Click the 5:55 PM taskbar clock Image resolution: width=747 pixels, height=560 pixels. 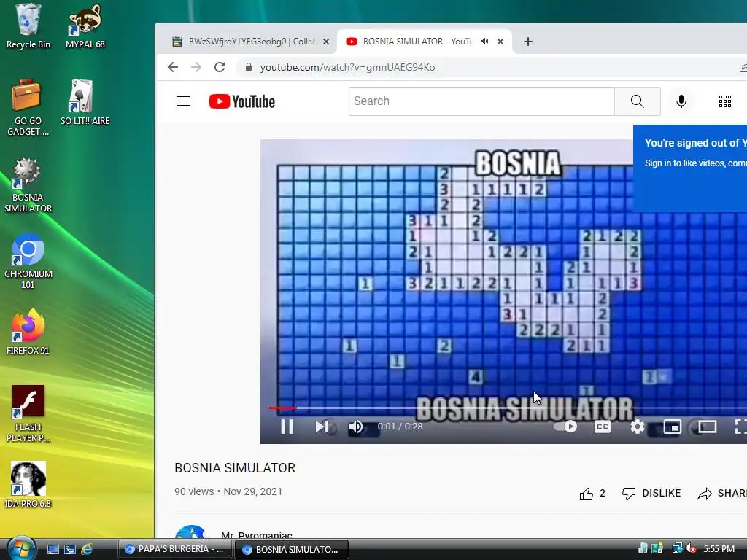[x=719, y=548]
